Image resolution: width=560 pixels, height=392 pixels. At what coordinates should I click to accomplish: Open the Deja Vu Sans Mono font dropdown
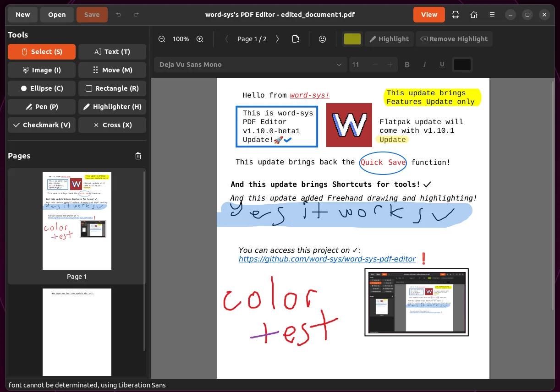[x=250, y=65]
